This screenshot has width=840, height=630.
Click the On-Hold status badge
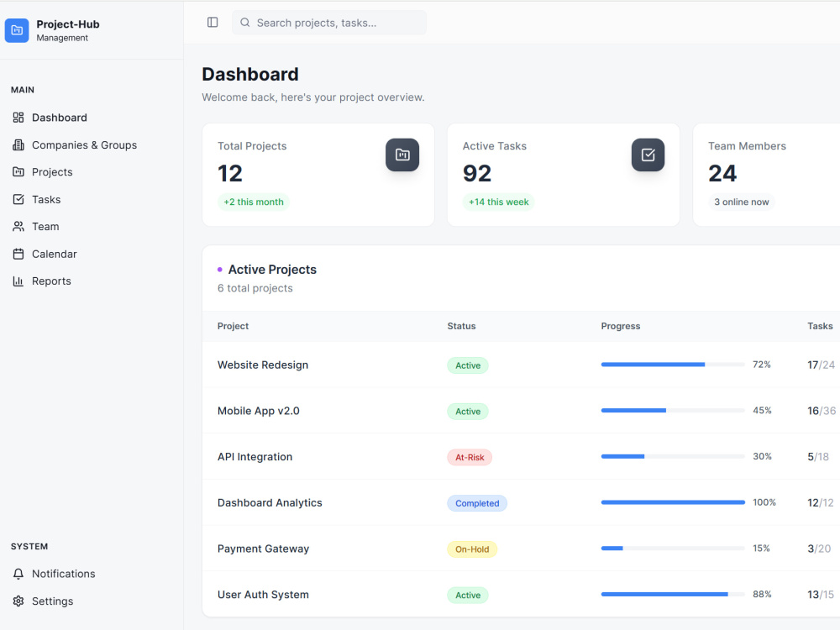(x=472, y=549)
